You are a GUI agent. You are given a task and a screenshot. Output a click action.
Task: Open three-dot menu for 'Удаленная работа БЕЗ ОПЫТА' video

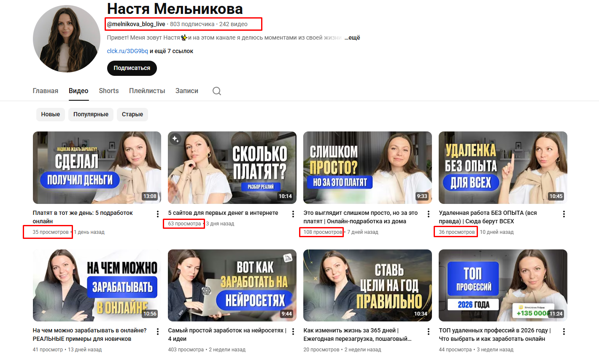coord(564,214)
